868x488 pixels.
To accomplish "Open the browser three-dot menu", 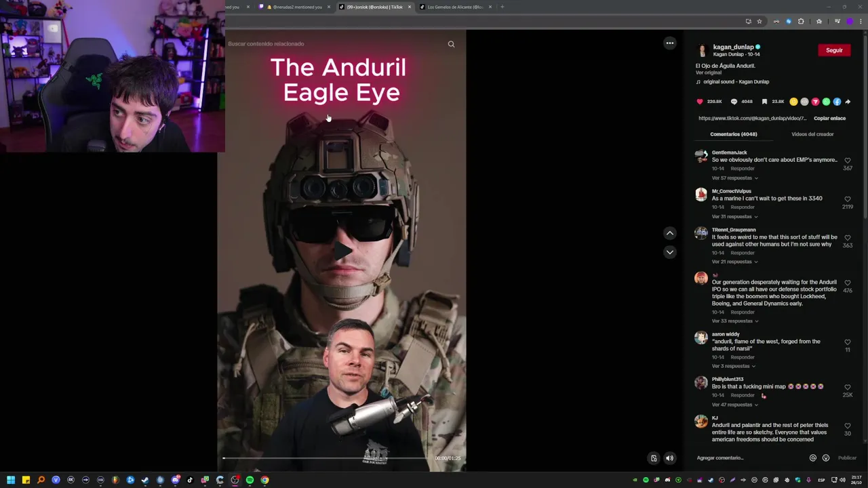I will point(861,21).
